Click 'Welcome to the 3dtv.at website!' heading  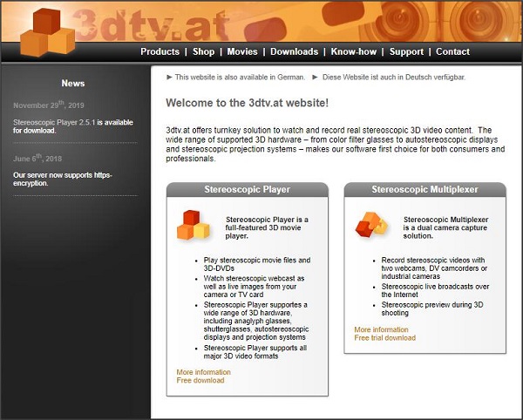coord(248,103)
